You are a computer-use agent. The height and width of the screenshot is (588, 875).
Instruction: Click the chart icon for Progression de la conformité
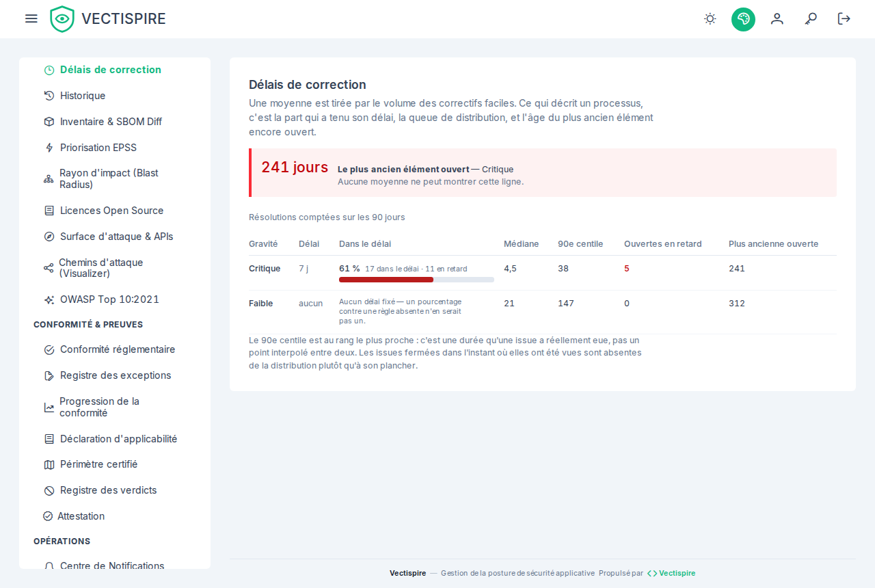click(x=49, y=407)
